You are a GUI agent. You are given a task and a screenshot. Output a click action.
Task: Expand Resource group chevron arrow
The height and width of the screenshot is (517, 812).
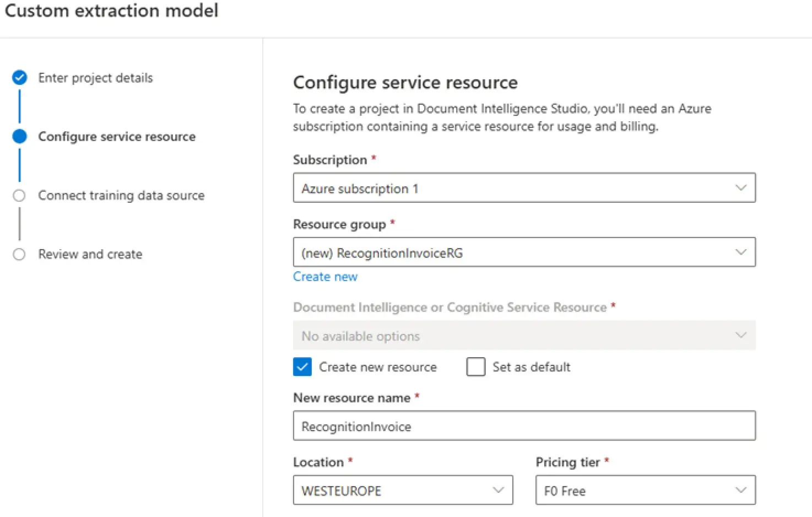click(x=741, y=252)
